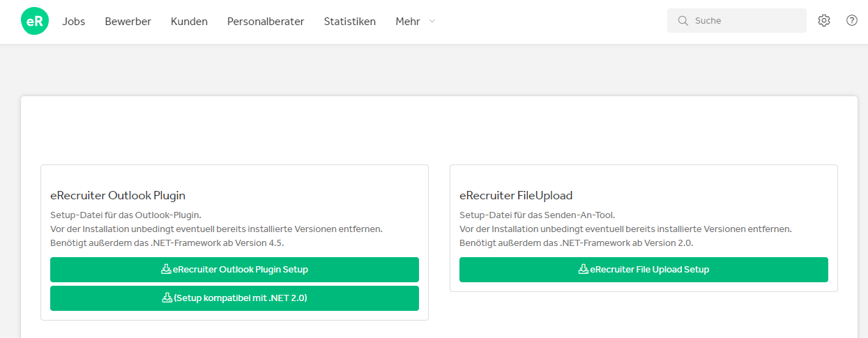Image resolution: width=868 pixels, height=338 pixels.
Task: Open the help question mark icon
Action: click(x=852, y=20)
